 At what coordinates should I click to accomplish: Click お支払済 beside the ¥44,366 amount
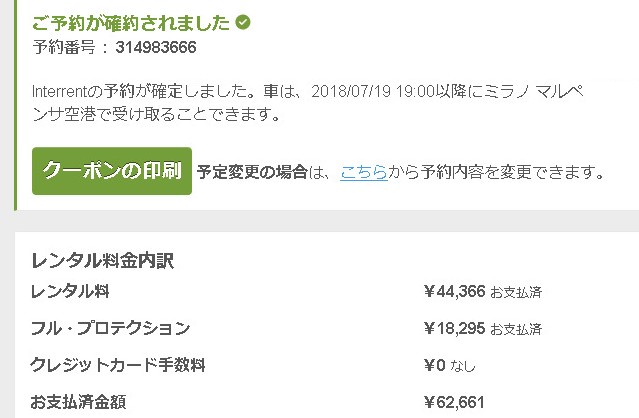click(x=516, y=293)
